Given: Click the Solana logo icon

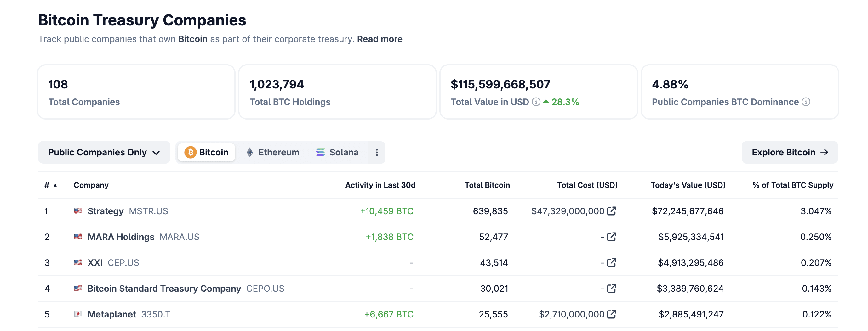Looking at the screenshot, I should coord(320,152).
